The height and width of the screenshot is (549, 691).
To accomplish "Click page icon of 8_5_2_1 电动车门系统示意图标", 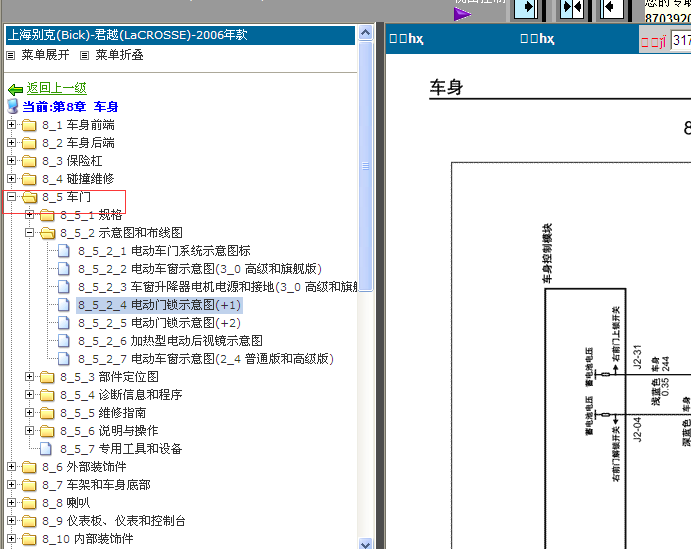I will pos(64,251).
